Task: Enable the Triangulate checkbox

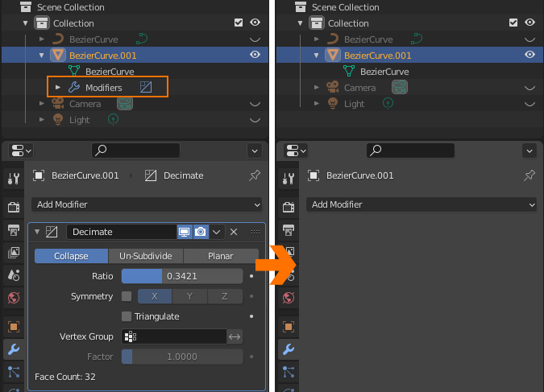Action: (127, 316)
